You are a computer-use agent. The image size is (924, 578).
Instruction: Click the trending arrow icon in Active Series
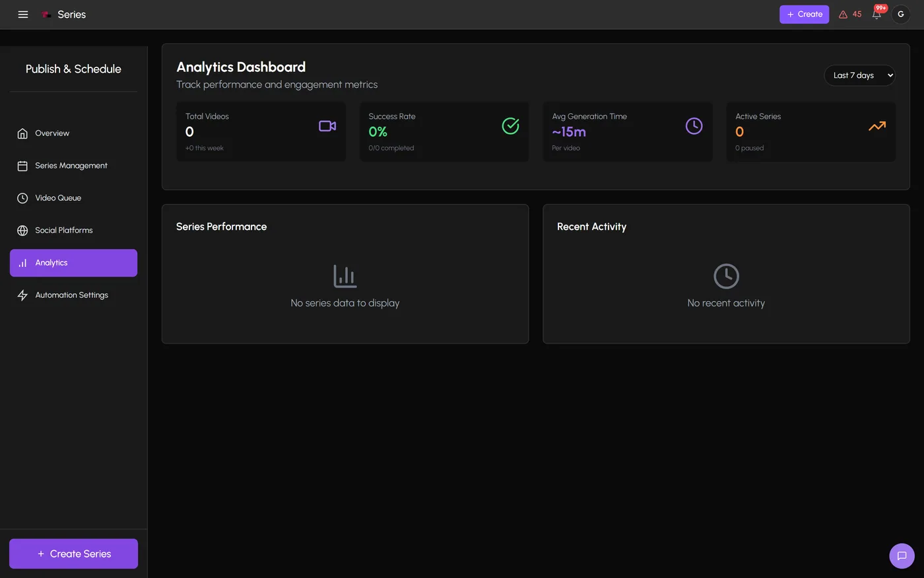[x=877, y=126]
